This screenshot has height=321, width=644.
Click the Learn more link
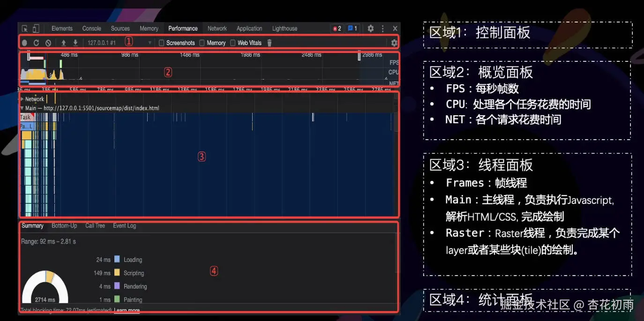coord(127,310)
